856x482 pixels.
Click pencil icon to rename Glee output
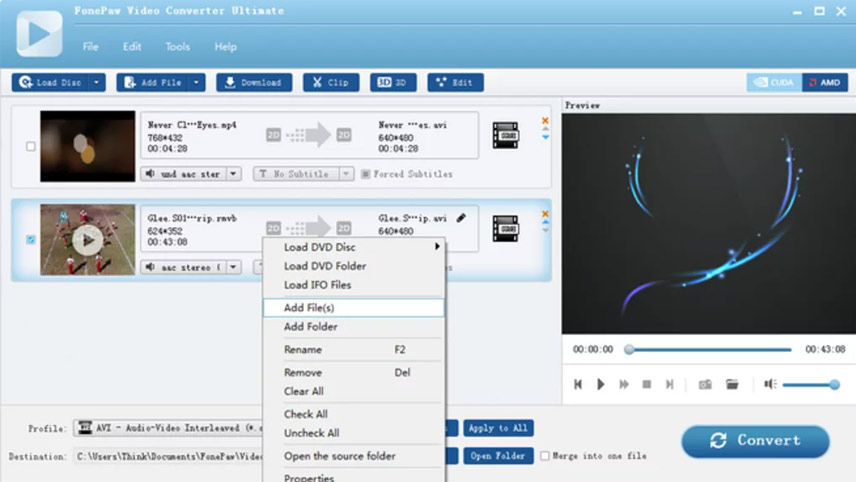coord(461,218)
